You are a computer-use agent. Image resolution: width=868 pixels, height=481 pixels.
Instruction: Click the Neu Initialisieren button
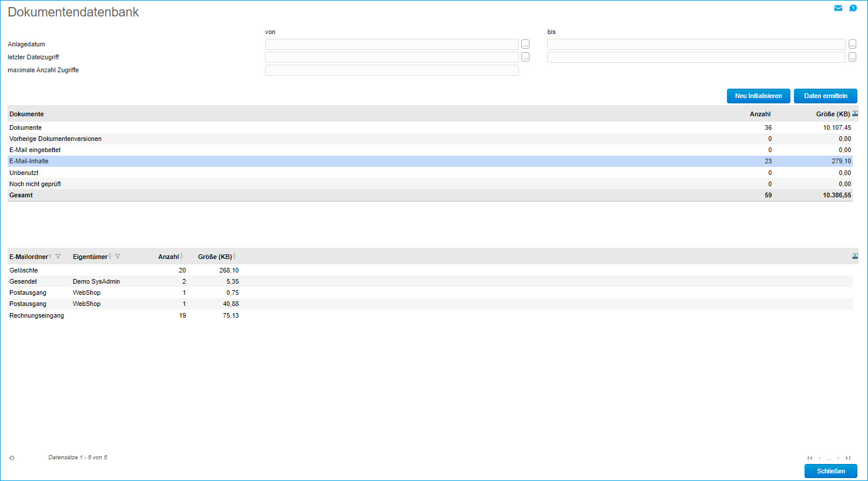pos(758,96)
